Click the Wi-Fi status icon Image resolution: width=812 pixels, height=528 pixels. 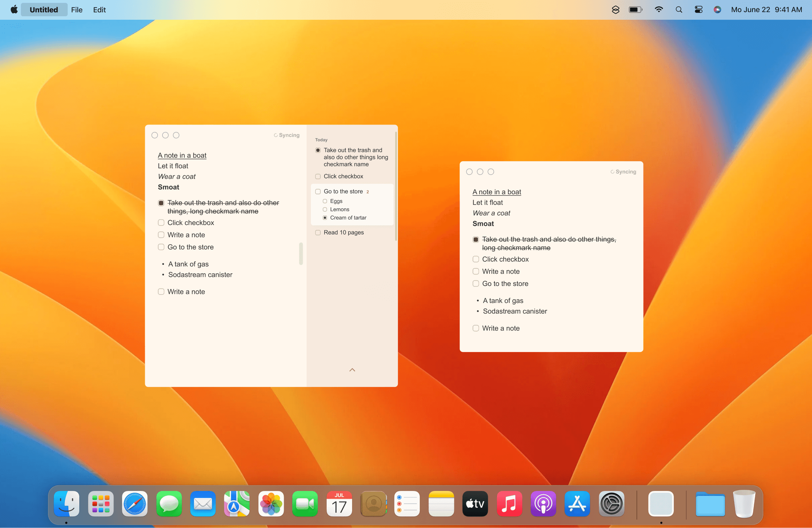pyautogui.click(x=659, y=10)
